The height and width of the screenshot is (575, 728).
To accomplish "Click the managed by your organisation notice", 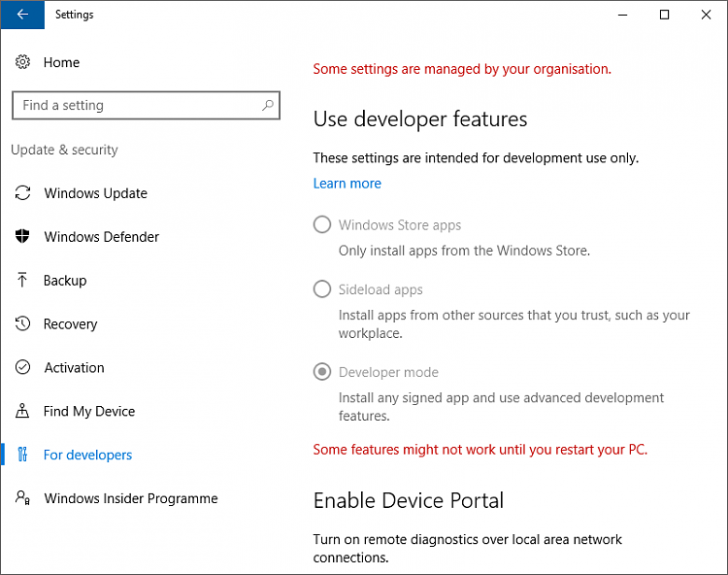I will click(x=462, y=69).
